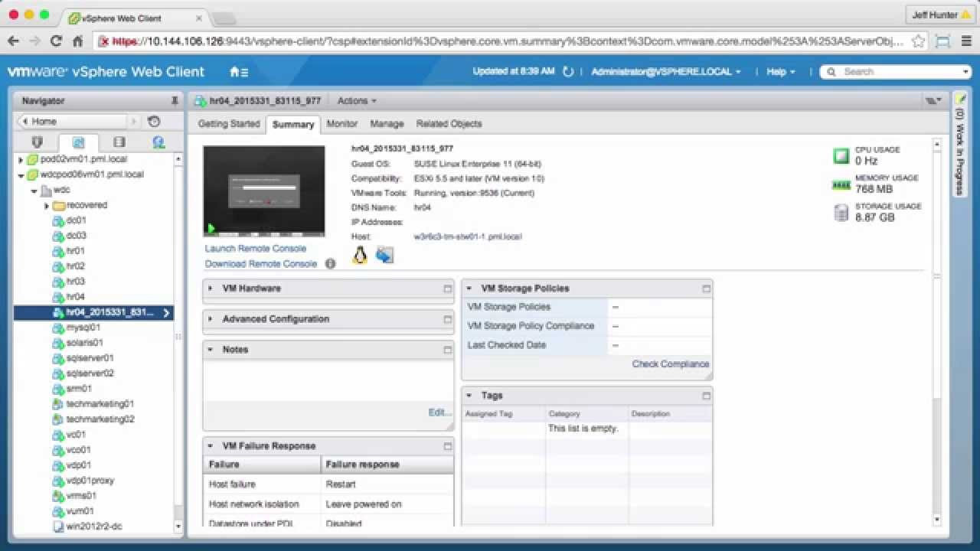Maximize the VM Storage Policies portlet
This screenshot has height=551, width=980.
(706, 289)
